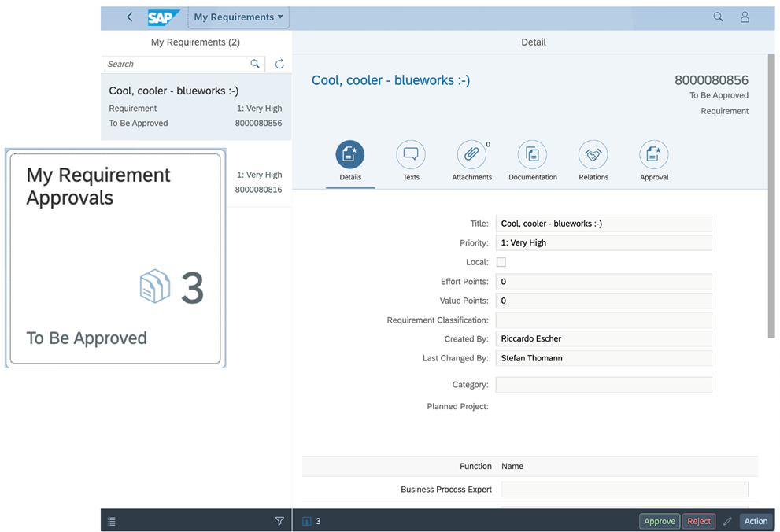
Task: Click the vertical scrollbar in detail pane
Action: [x=771, y=197]
